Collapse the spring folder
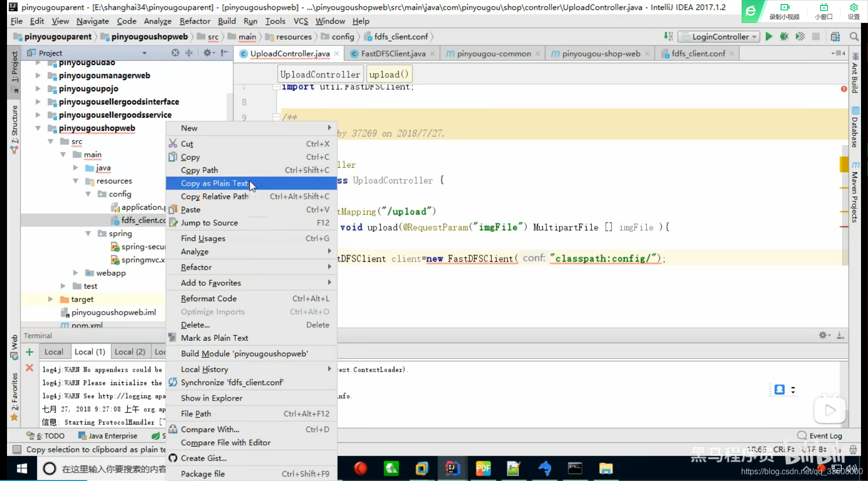The width and height of the screenshot is (868, 481). tap(88, 233)
